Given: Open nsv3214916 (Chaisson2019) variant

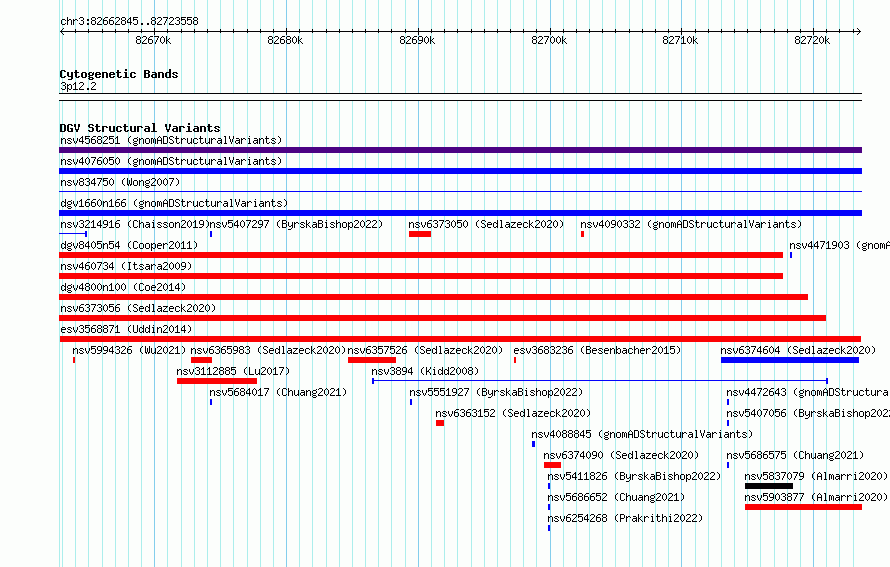Looking at the screenshot, I should point(135,224).
